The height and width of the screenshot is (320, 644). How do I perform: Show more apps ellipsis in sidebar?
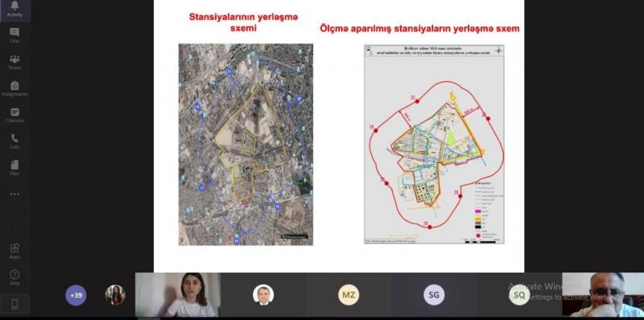14,194
